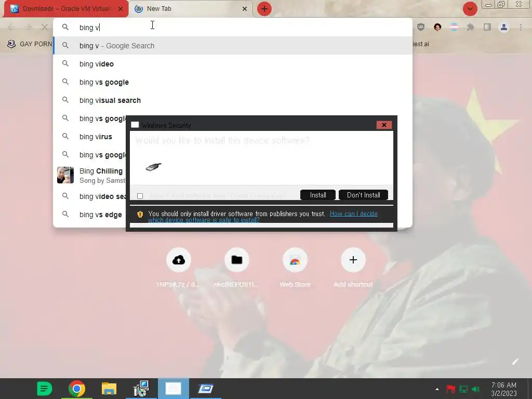The width and height of the screenshot is (532, 399).
Task: Open the Web Store shortcut
Action: [x=295, y=260]
